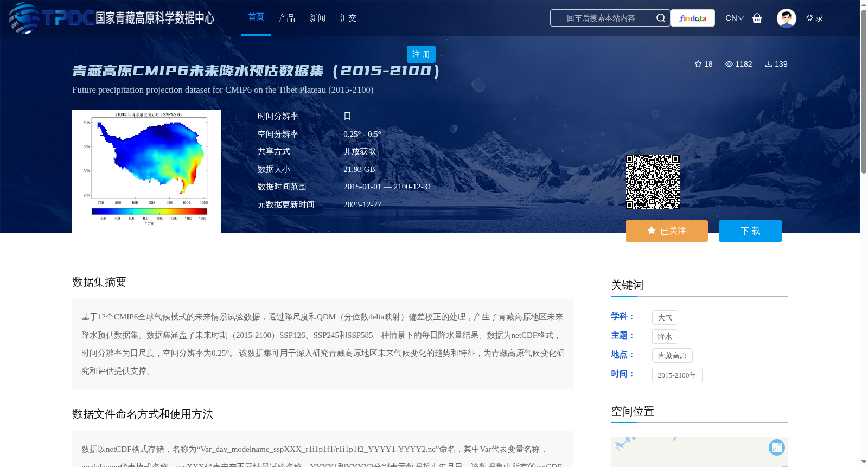The height and width of the screenshot is (467, 868).
Task: Click the search magnifier icon
Action: 660,18
